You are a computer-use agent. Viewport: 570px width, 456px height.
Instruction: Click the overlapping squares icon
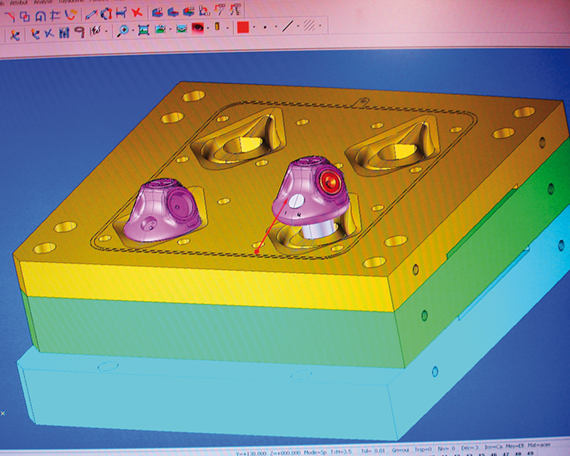[25, 16]
